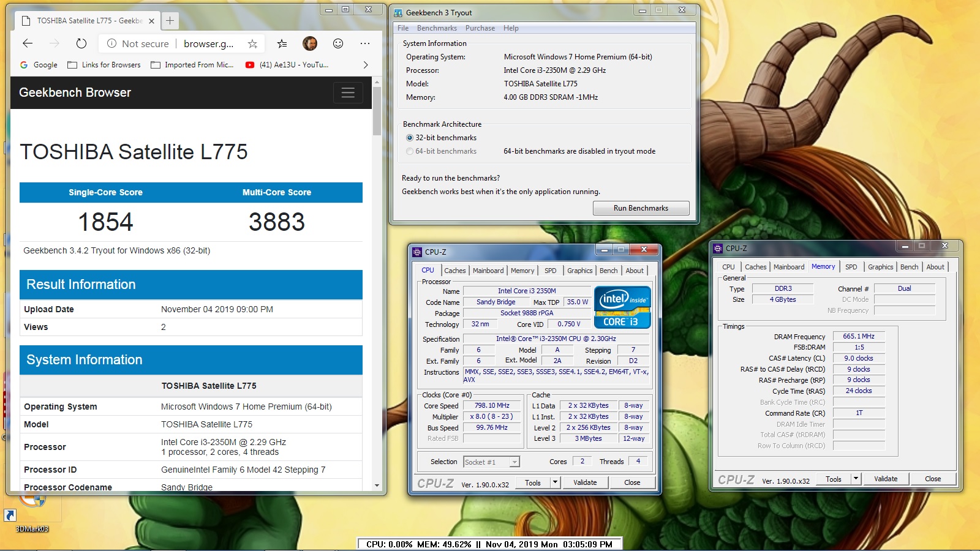Switch to SPD tab in right CPU-Z
The width and height of the screenshot is (980, 551).
click(x=851, y=267)
